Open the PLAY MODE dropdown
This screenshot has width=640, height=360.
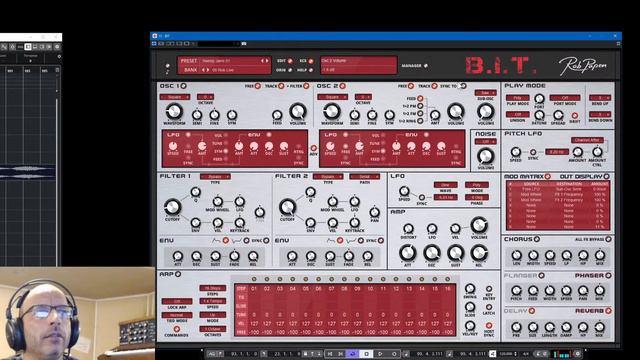518,98
